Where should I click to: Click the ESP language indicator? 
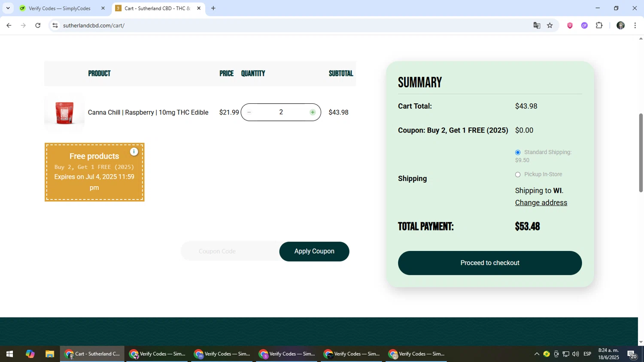(587, 354)
